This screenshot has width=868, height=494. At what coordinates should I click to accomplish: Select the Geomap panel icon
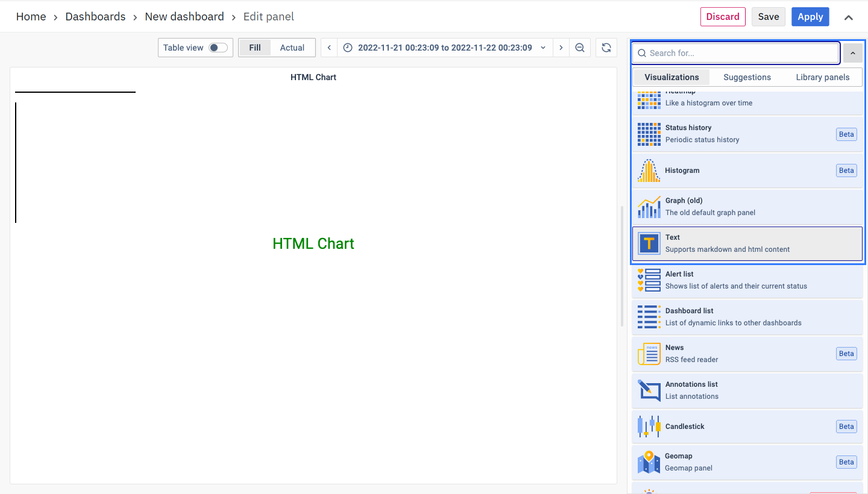[649, 463]
